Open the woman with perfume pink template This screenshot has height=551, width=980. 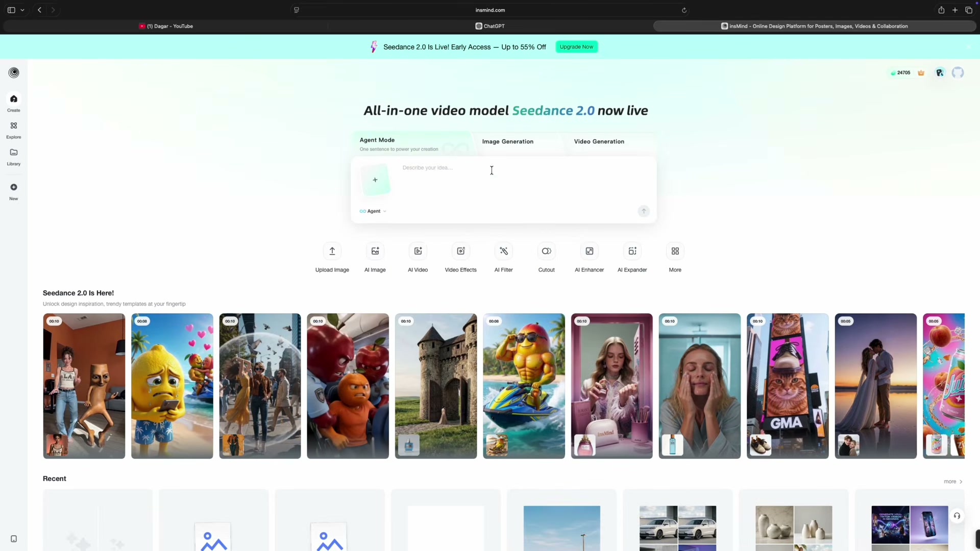611,386
